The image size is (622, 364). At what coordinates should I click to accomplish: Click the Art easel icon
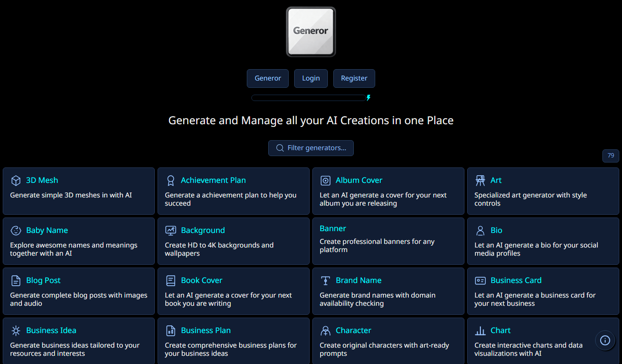pyautogui.click(x=480, y=181)
